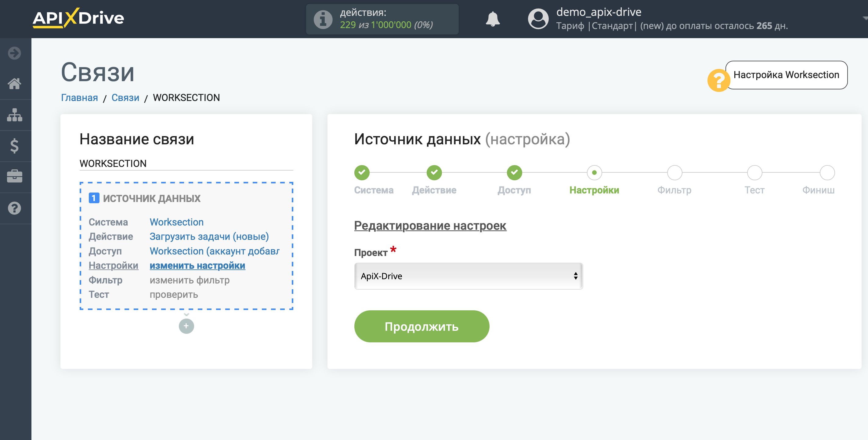Image resolution: width=868 pixels, height=440 pixels.
Task: Select the Настройки step label
Action: point(594,190)
